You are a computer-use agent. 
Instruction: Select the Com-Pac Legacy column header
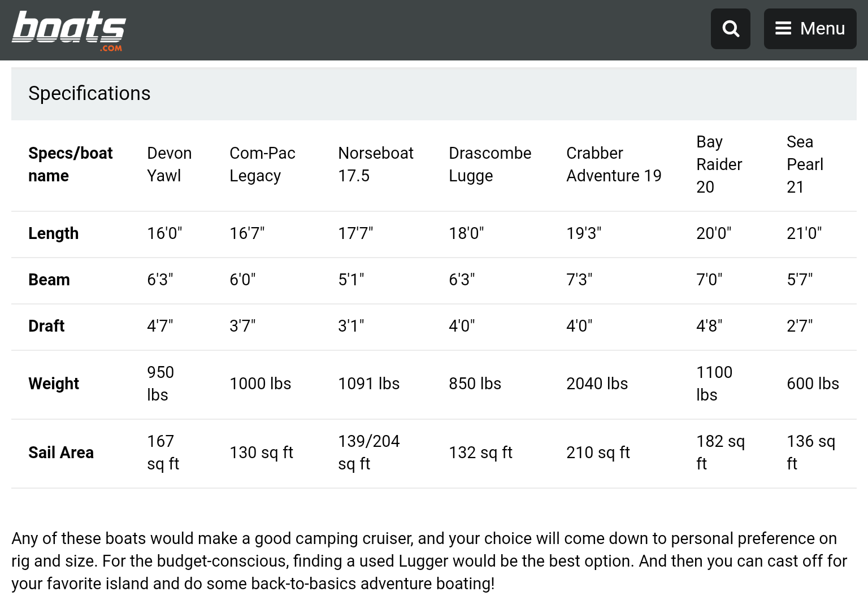262,164
